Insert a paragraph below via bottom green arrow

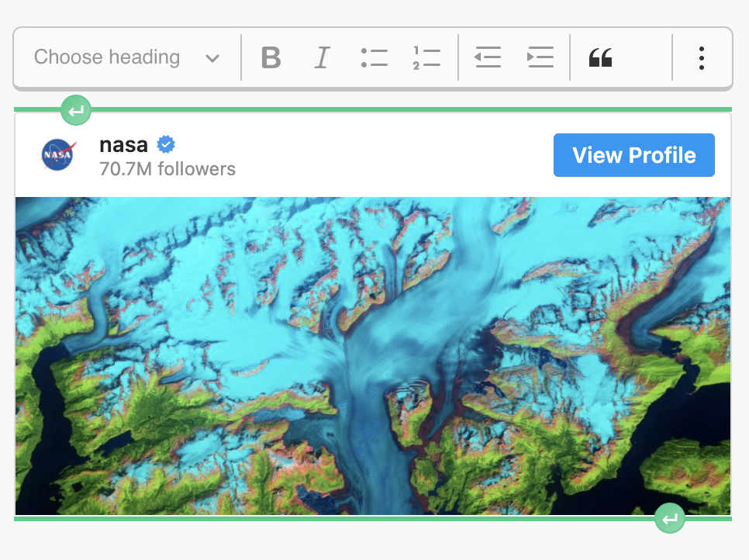[x=669, y=518]
